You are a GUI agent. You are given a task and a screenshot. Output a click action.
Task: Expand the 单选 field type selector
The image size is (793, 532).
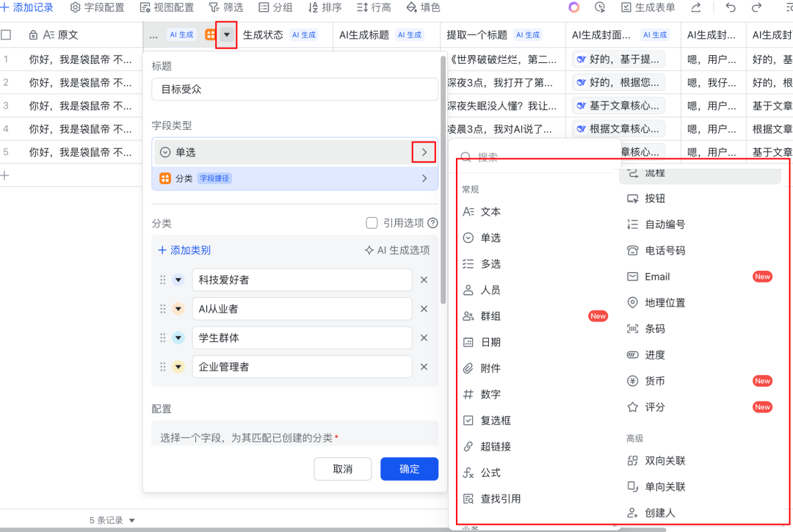tap(424, 152)
